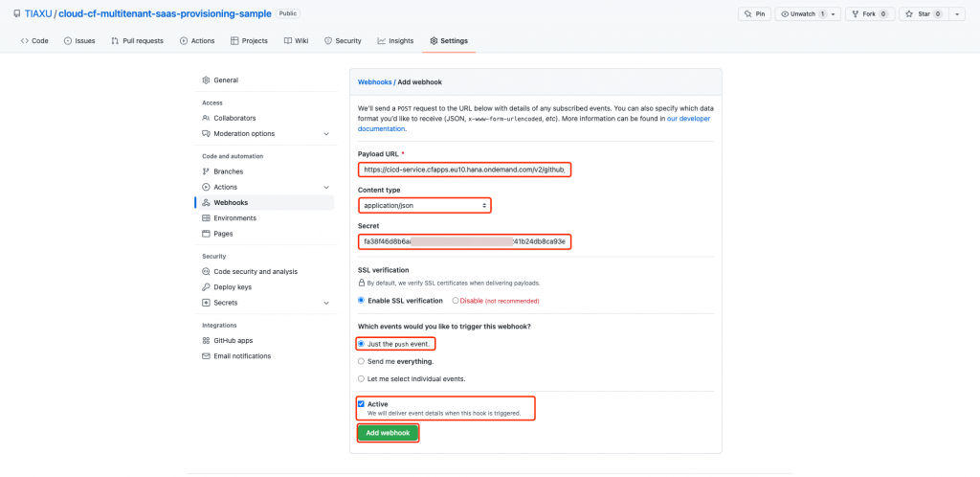Go back via Webhooks breadcrumb link
Screen dimensions: 980x477
[x=374, y=82]
